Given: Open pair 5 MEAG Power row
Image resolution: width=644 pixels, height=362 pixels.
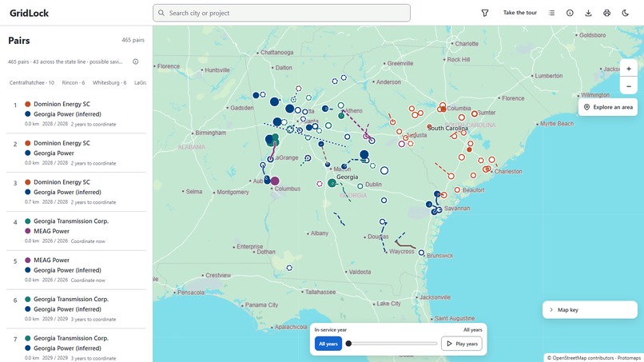Looking at the screenshot, I should (x=77, y=270).
